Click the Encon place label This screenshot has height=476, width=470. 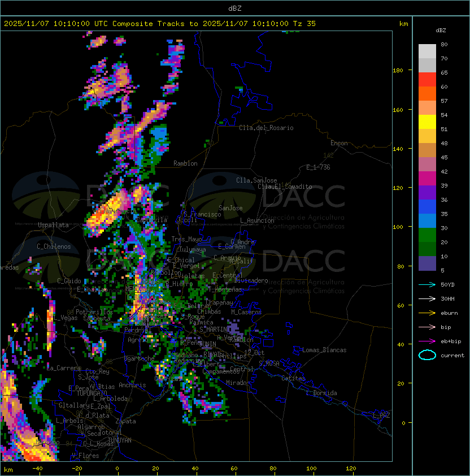pyautogui.click(x=339, y=143)
